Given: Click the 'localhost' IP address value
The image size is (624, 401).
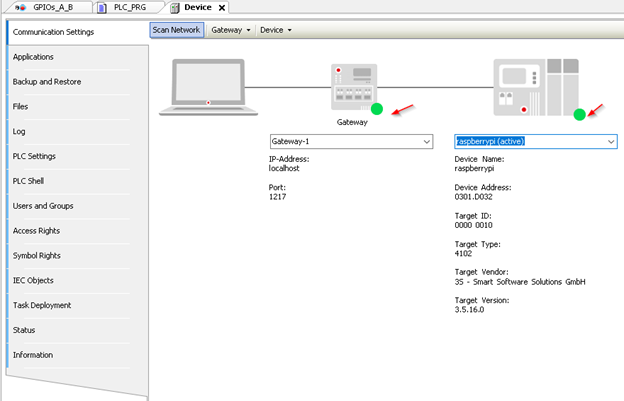Looking at the screenshot, I should click(284, 168).
